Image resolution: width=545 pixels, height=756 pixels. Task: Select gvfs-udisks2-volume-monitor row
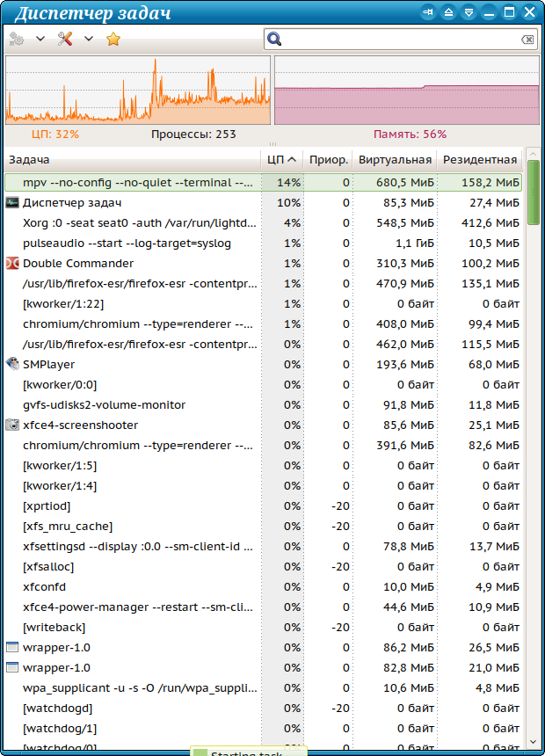[x=264, y=405]
